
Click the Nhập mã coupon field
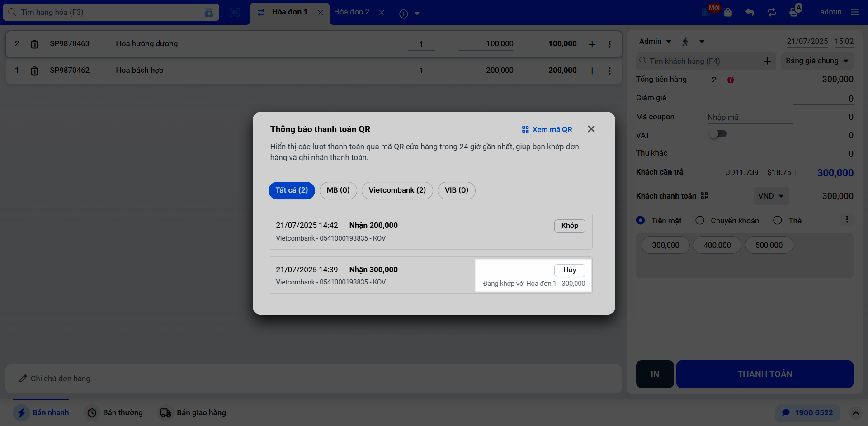coord(750,117)
